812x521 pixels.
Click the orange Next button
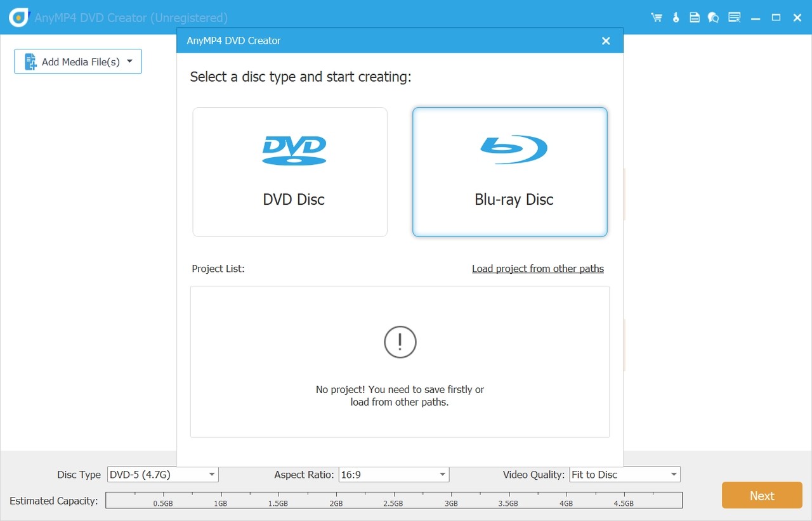click(762, 496)
